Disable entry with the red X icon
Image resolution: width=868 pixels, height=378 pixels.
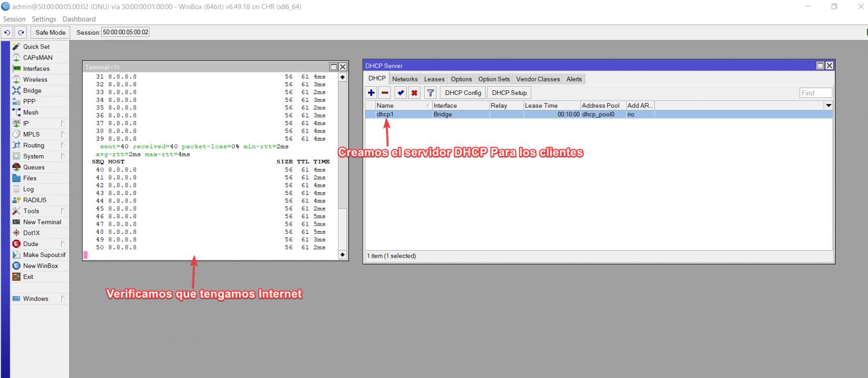point(414,93)
